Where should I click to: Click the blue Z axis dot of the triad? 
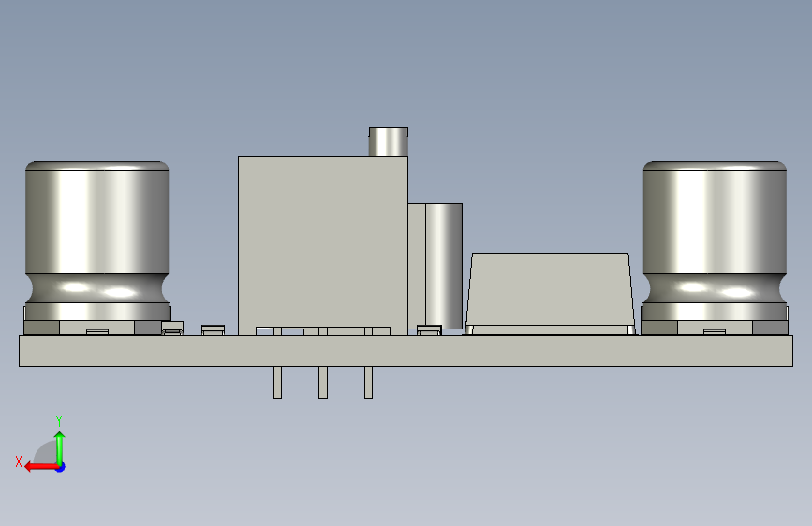pyautogui.click(x=61, y=467)
